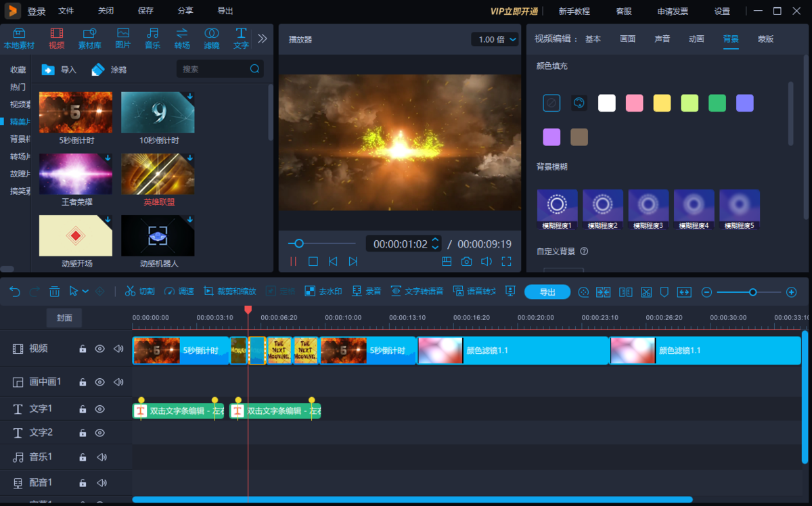Click the blue 导出 export button
Image resolution: width=812 pixels, height=506 pixels.
(x=547, y=292)
